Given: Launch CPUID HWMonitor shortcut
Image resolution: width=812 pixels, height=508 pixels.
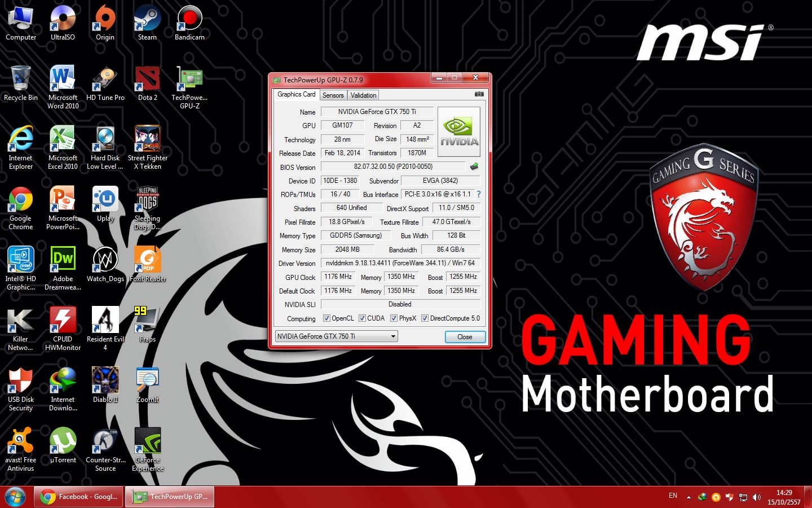Looking at the screenshot, I should [63, 329].
